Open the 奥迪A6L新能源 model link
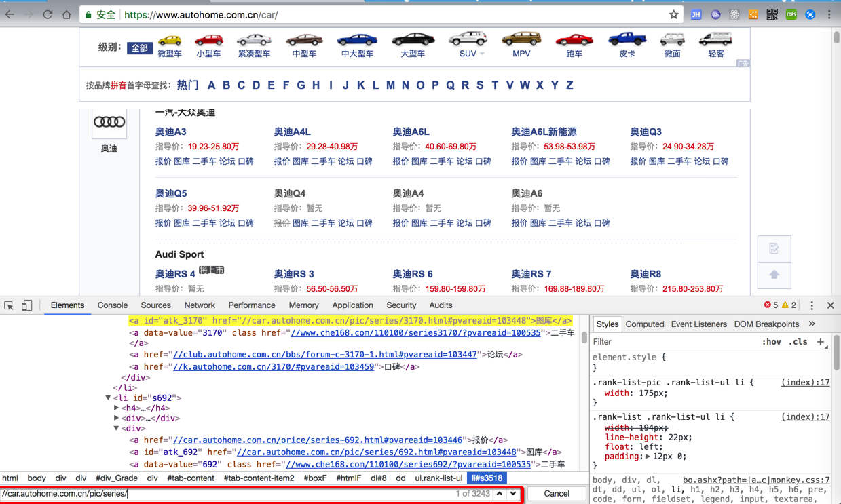Screen dimensions: 841x504 point(544,132)
